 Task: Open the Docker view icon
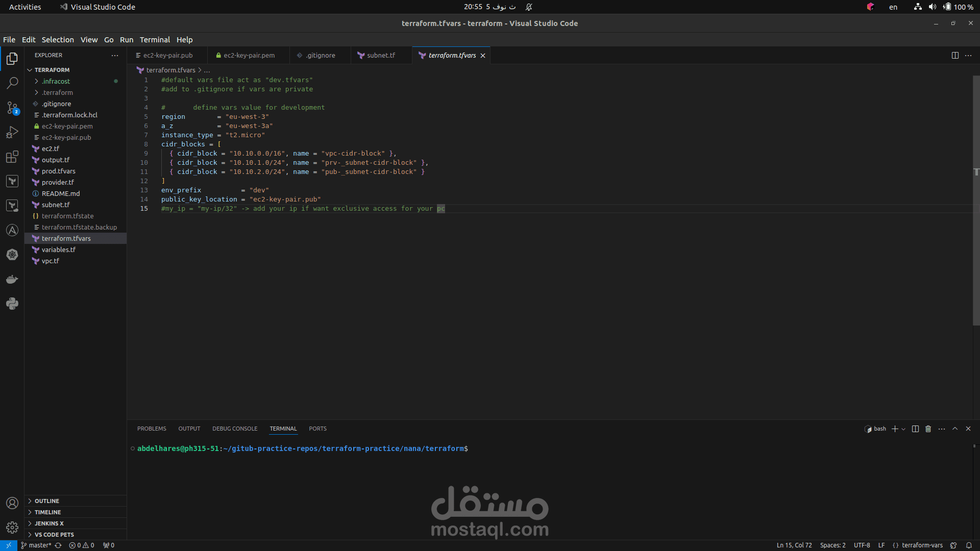12,279
